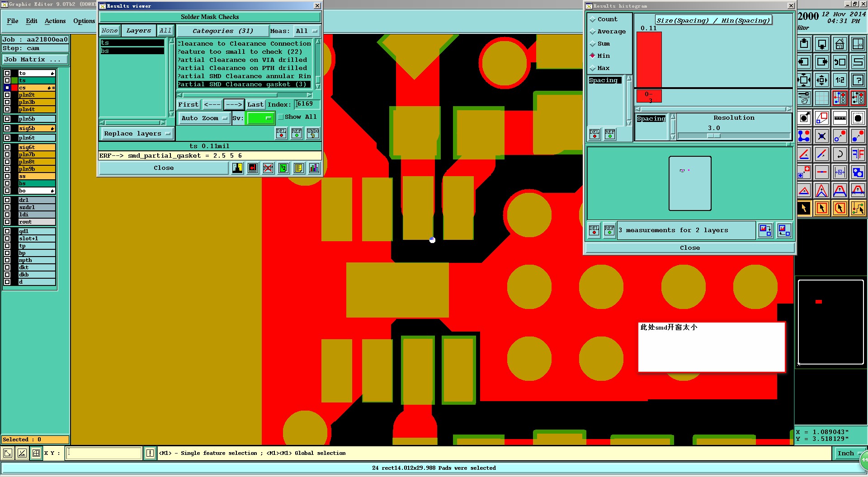
Task: Expand the Auto Zoom dropdown
Action: [204, 118]
